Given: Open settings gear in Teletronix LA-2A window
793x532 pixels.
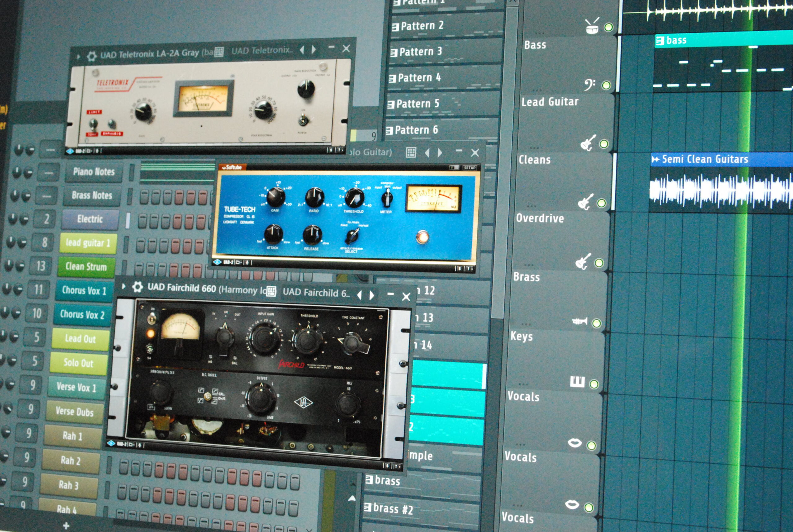Looking at the screenshot, I should pos(91,56).
